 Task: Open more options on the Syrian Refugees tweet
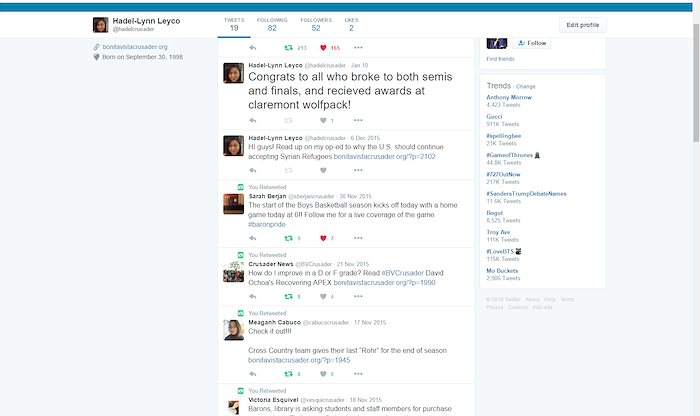358,170
